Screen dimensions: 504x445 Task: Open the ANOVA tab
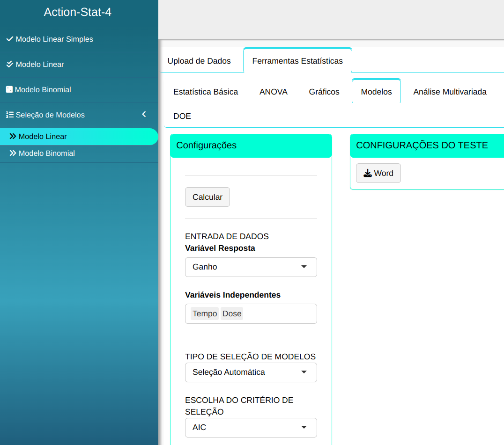[273, 92]
